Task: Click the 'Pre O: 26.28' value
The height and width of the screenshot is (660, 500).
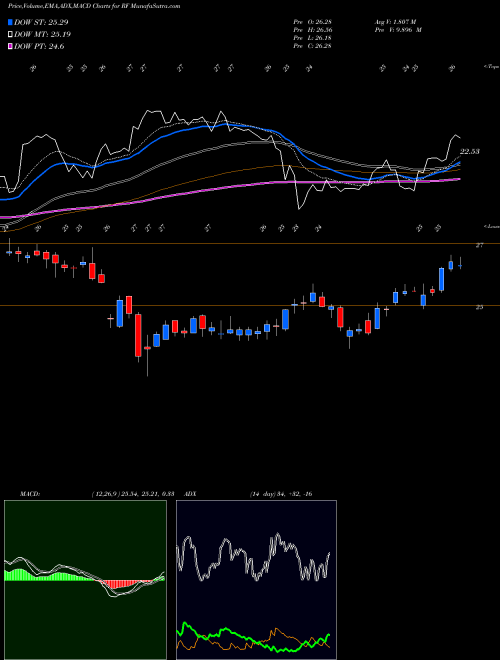Action: (x=312, y=22)
